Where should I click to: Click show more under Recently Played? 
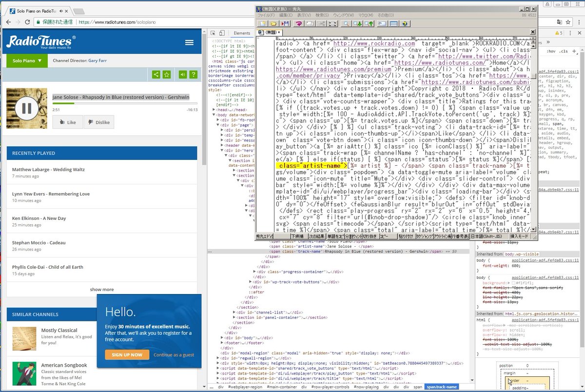(102, 290)
